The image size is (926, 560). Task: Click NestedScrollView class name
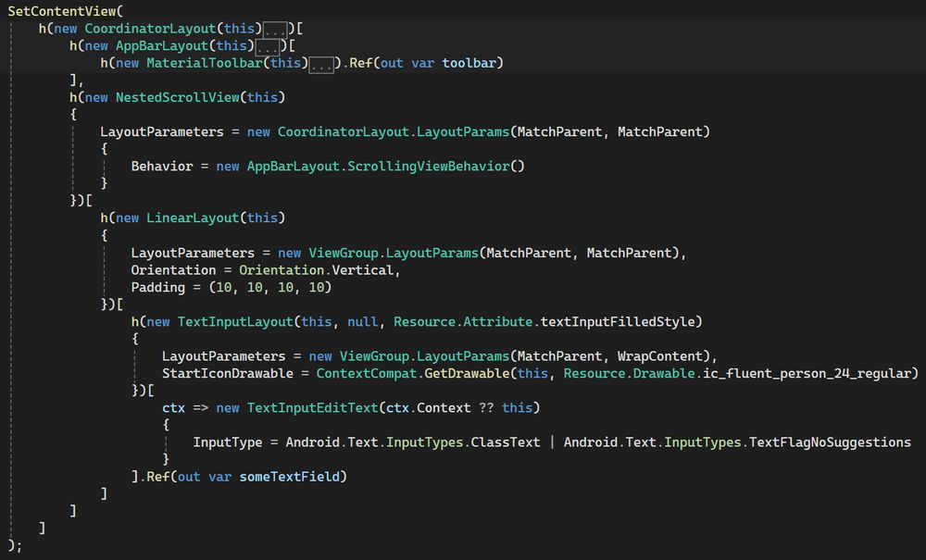177,97
